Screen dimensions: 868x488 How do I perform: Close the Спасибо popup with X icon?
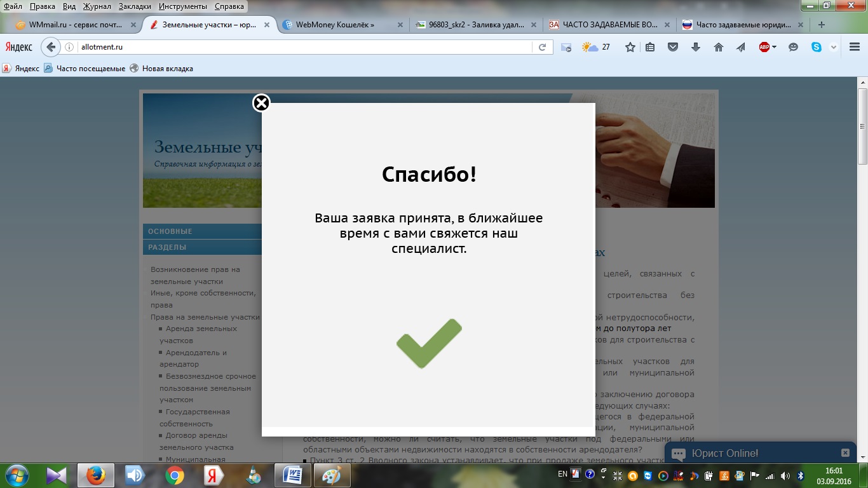(x=261, y=103)
